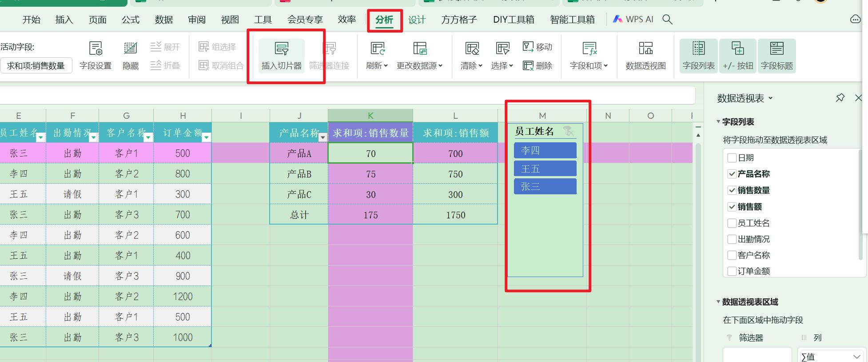
Task: Check the 客户名称 field checkbox
Action: [732, 255]
